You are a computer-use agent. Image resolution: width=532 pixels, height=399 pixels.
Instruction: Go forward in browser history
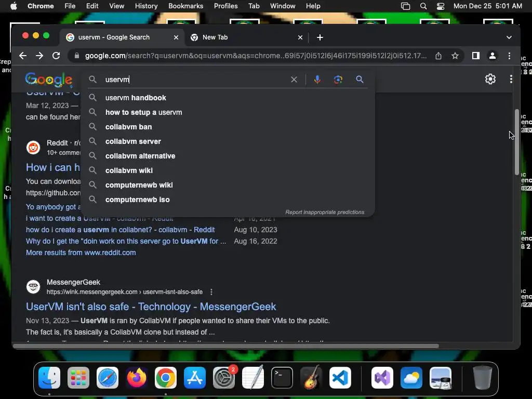[x=39, y=56]
